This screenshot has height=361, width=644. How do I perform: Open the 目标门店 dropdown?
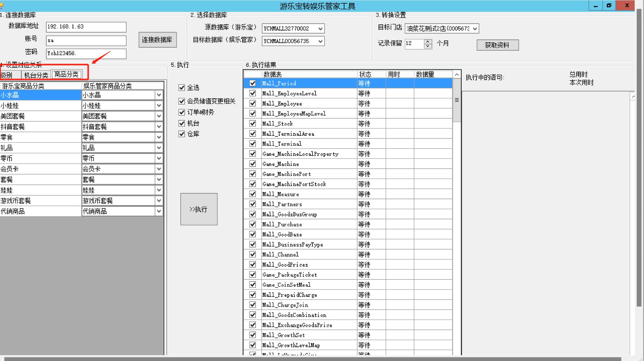(x=475, y=29)
